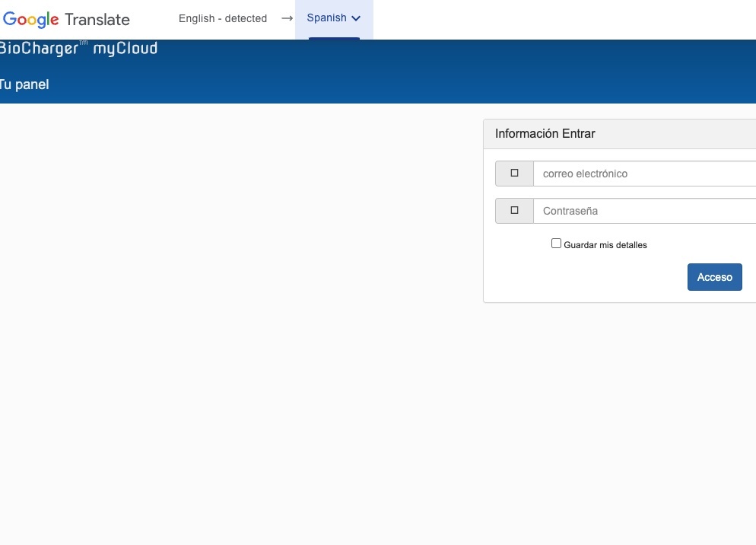The height and width of the screenshot is (545, 756).
Task: Click the square icon beside the Contraseña field
Action: tap(514, 211)
